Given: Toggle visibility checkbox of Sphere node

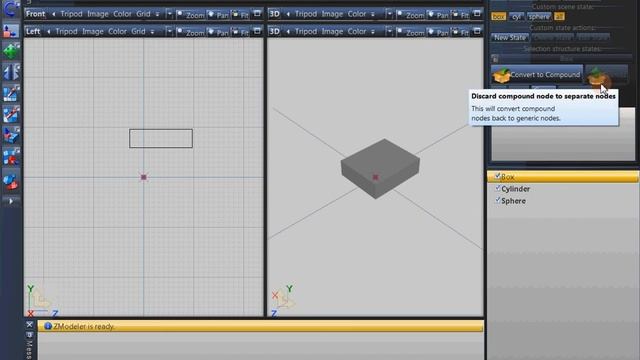Looking at the screenshot, I should tap(498, 200).
